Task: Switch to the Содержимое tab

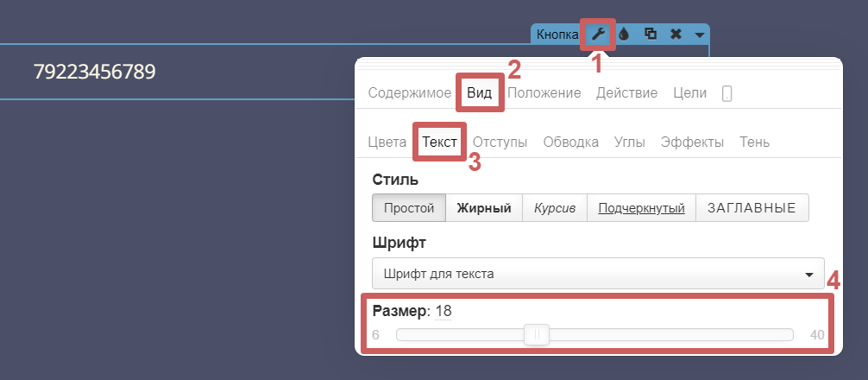Action: point(409,93)
